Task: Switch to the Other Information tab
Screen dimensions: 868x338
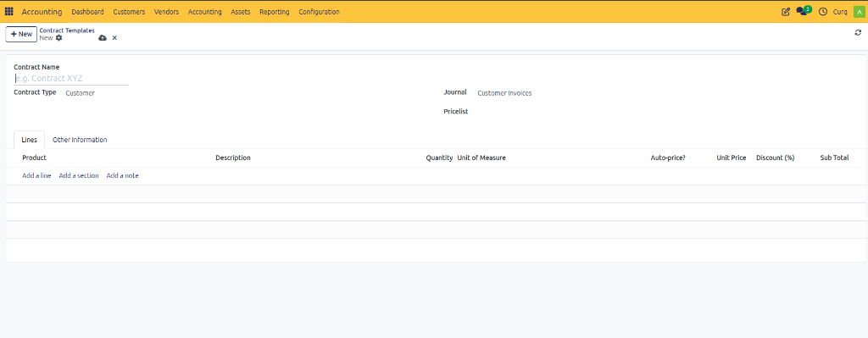Action: 80,140
